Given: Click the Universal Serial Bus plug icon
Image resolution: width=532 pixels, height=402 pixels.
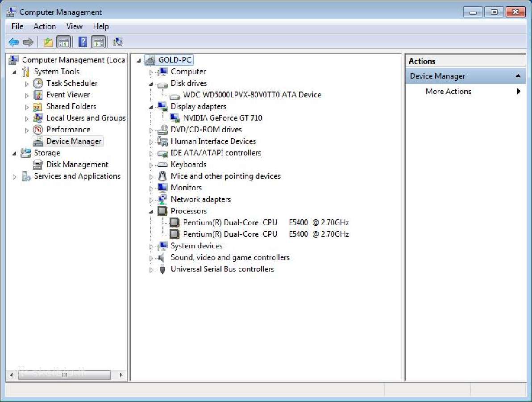Looking at the screenshot, I should click(x=162, y=269).
